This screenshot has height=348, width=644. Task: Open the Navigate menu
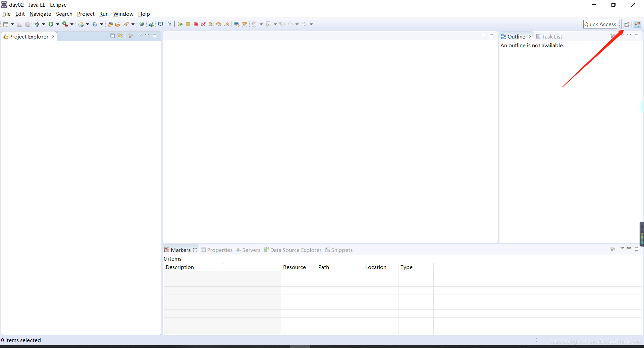[x=40, y=14]
